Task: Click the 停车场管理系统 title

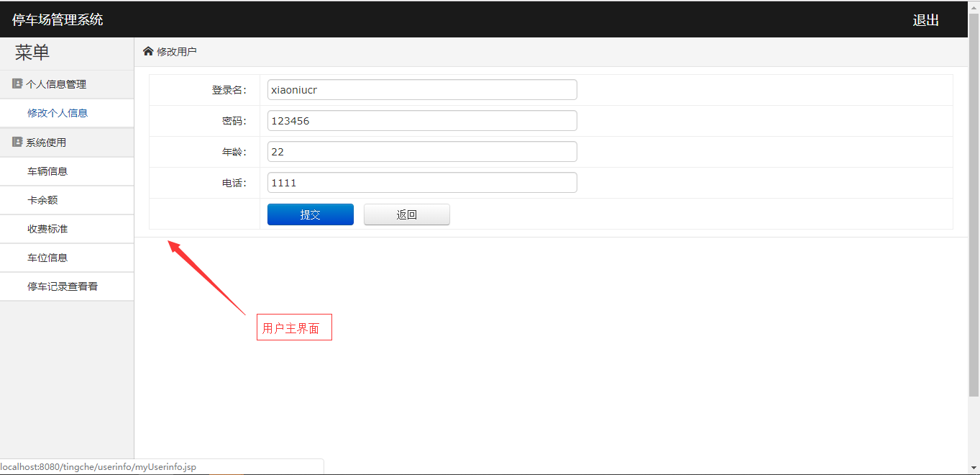Action: (x=58, y=19)
